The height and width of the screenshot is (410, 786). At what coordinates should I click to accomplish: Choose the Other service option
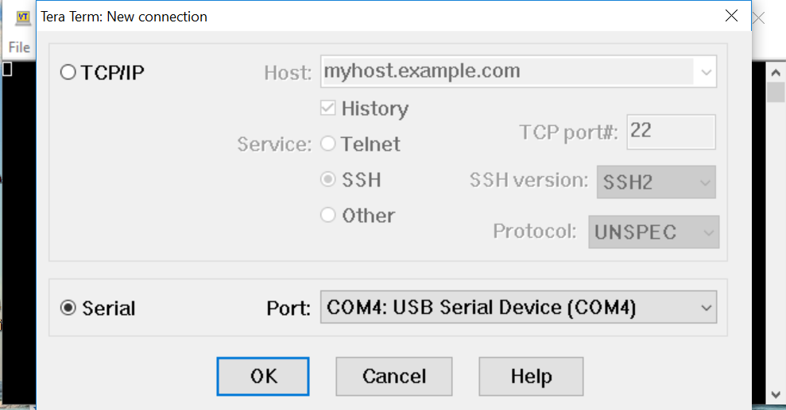pyautogui.click(x=328, y=215)
